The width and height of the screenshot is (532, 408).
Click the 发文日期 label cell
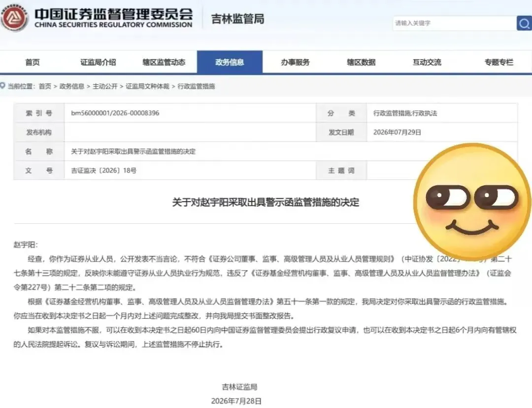(341, 133)
